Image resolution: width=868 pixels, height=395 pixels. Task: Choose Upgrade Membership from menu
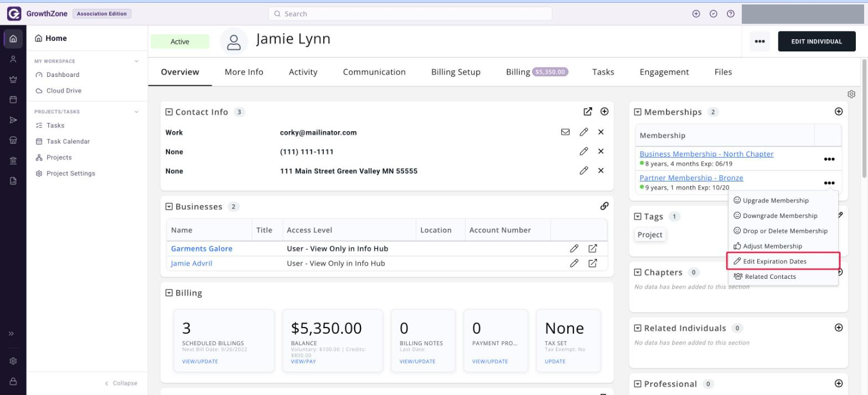(x=783, y=200)
